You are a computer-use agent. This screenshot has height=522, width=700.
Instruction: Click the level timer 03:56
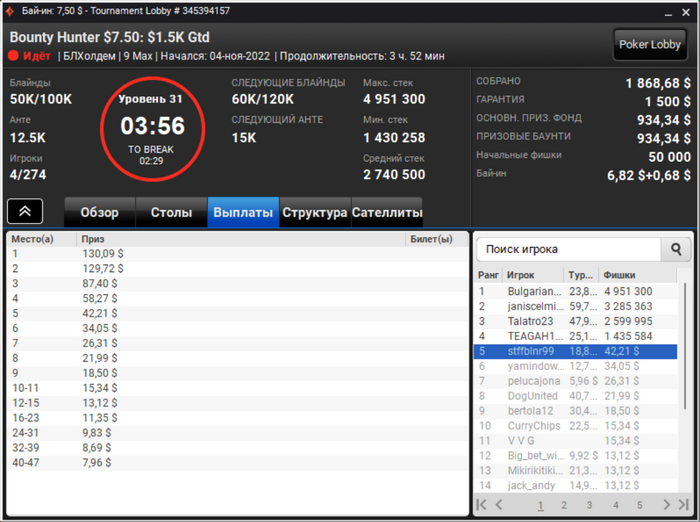point(152,126)
